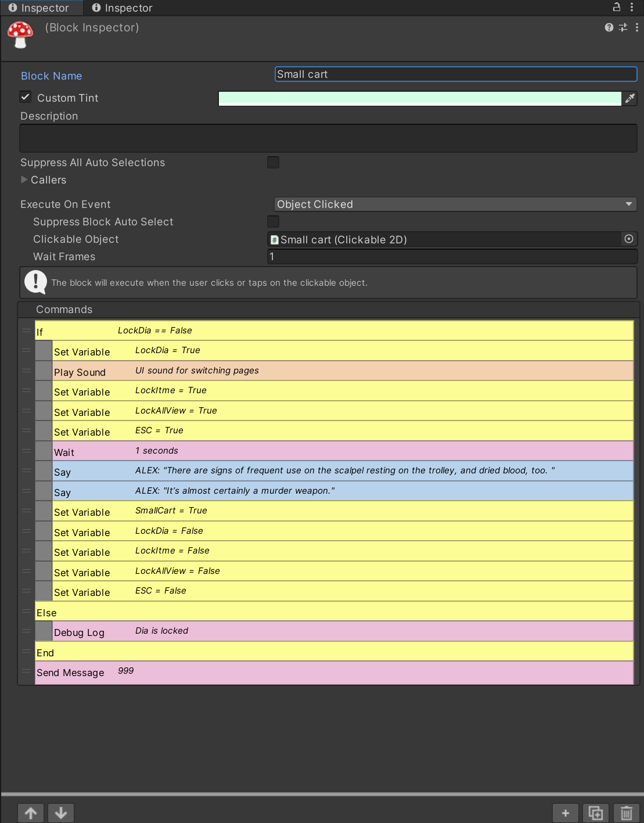This screenshot has height=823, width=644.
Task: Open the component three-dot menu
Action: point(637,27)
